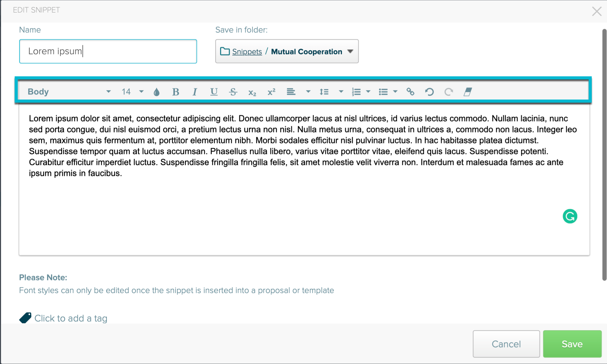Click the line spacing icon

pyautogui.click(x=324, y=92)
